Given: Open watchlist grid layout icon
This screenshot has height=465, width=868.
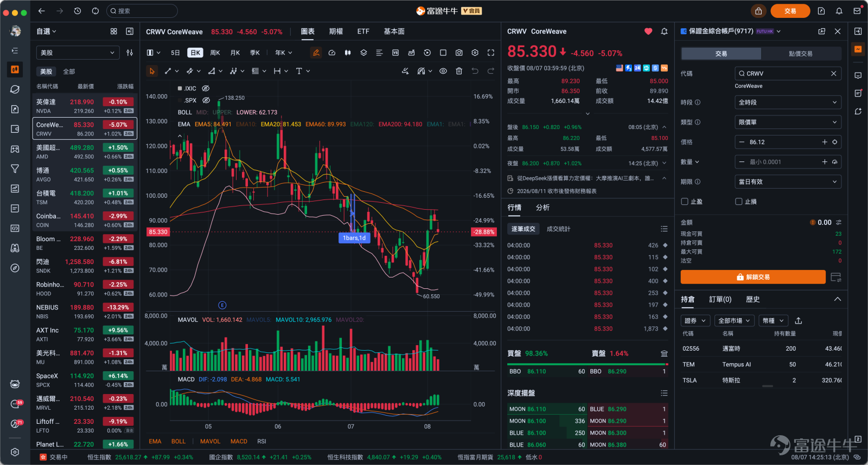Looking at the screenshot, I should (113, 31).
